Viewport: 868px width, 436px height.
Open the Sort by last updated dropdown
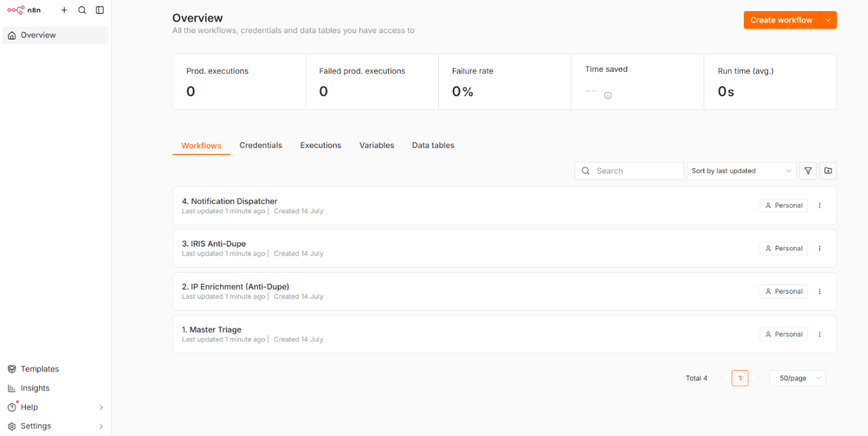741,171
